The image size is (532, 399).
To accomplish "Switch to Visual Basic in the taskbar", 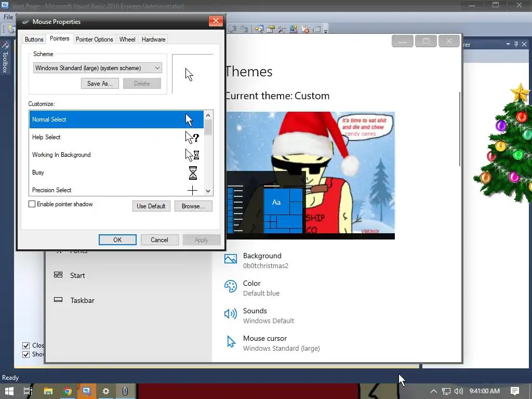I will (87, 391).
